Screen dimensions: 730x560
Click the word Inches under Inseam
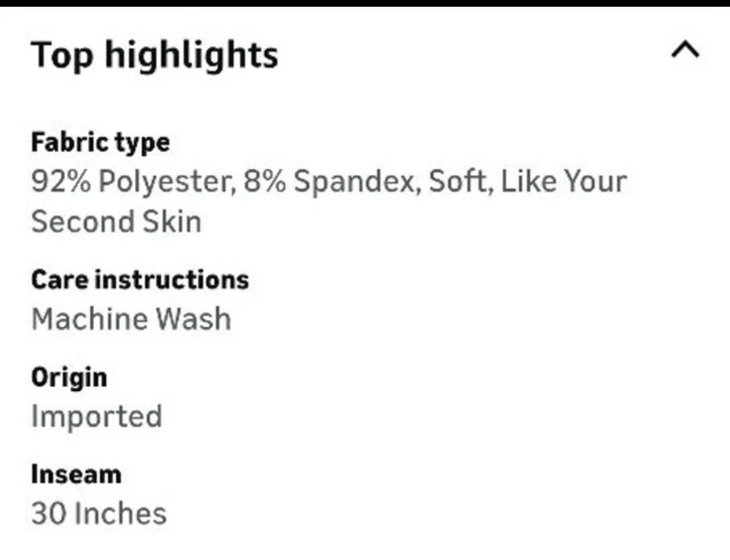click(x=120, y=513)
